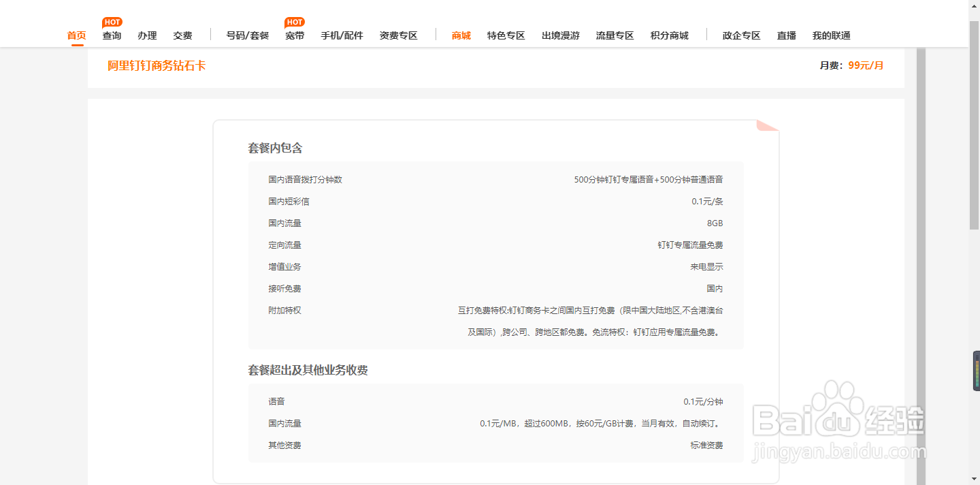The width and height of the screenshot is (980, 485).
Task: Browse 手机/配件 phones and accessories
Action: (x=342, y=35)
